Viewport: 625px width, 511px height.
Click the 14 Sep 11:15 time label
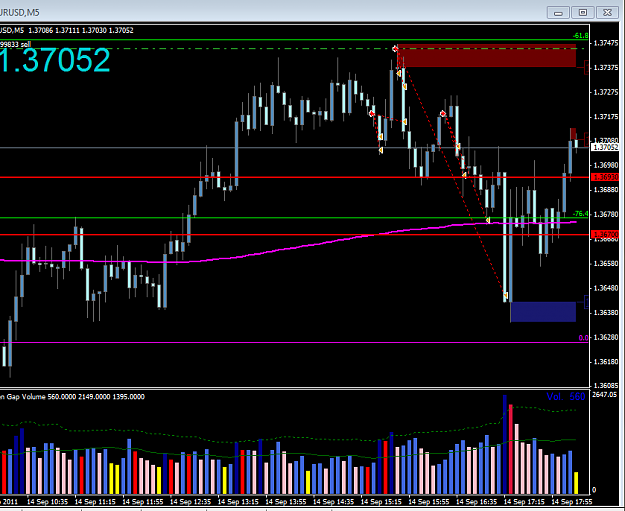click(x=95, y=501)
